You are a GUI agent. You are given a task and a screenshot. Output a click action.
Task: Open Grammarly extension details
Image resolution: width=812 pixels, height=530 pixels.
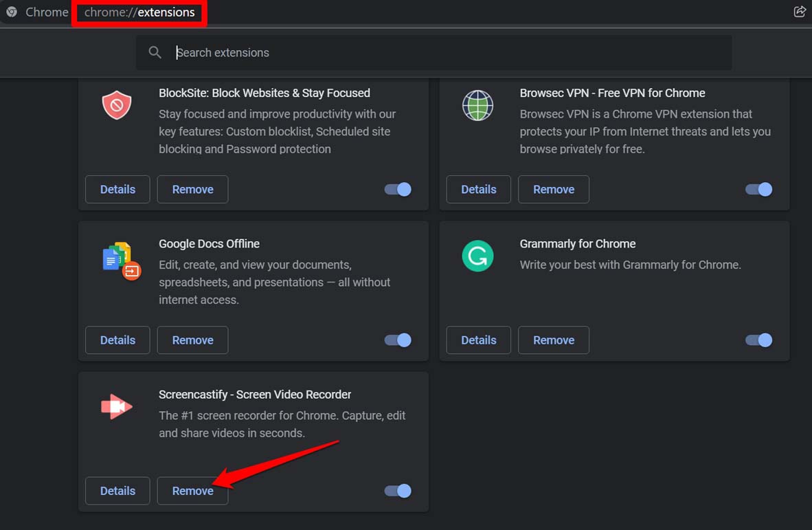click(478, 340)
